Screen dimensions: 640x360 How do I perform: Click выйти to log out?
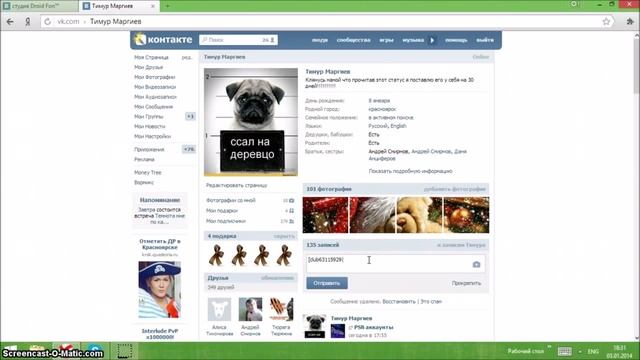485,40
